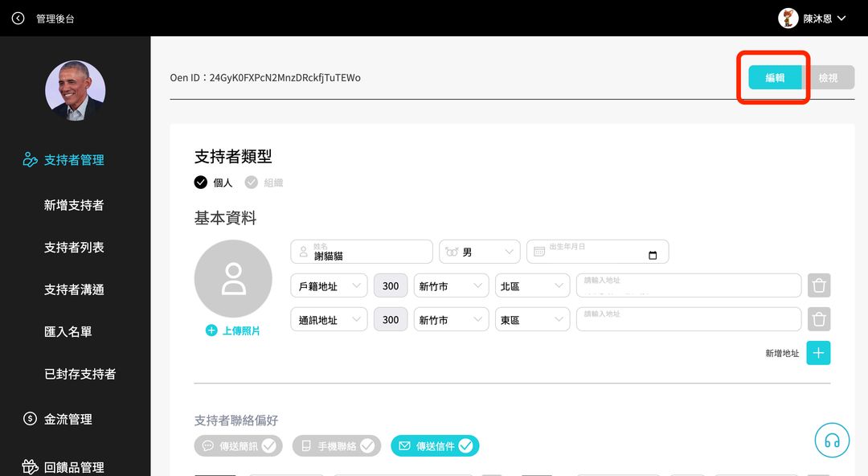The width and height of the screenshot is (868, 476).
Task: Click the 回饋品管理 gift icon
Action: click(x=30, y=467)
